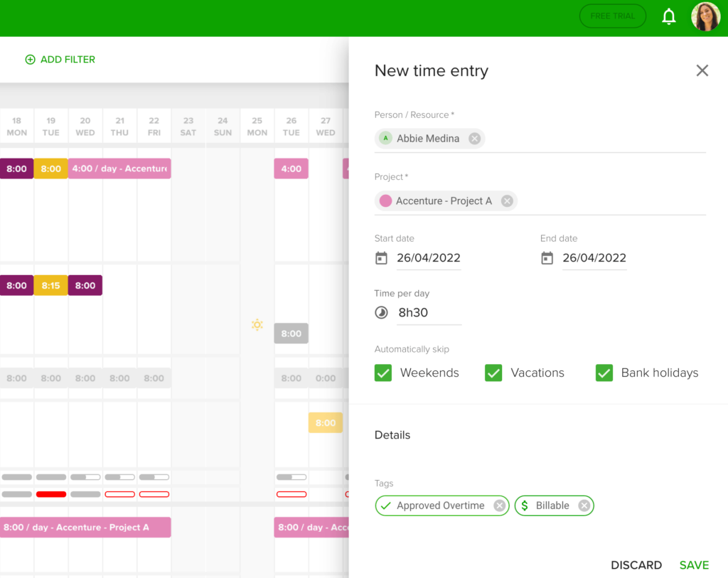Save the new time entry

[x=693, y=564]
